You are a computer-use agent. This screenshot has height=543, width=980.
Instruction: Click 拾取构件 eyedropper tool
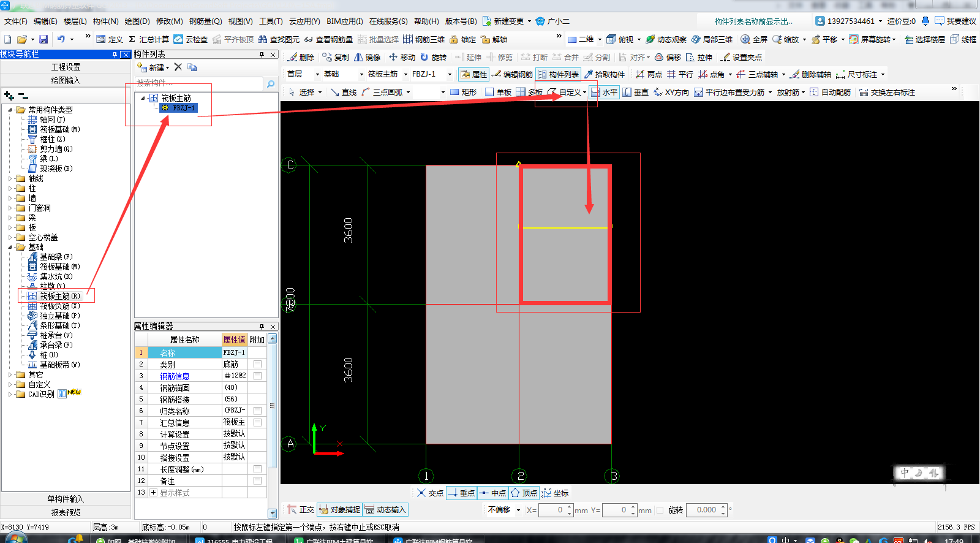tap(605, 74)
